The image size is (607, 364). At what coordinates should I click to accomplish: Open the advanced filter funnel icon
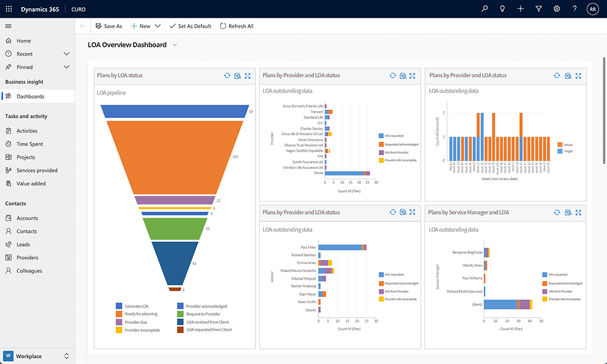click(538, 9)
